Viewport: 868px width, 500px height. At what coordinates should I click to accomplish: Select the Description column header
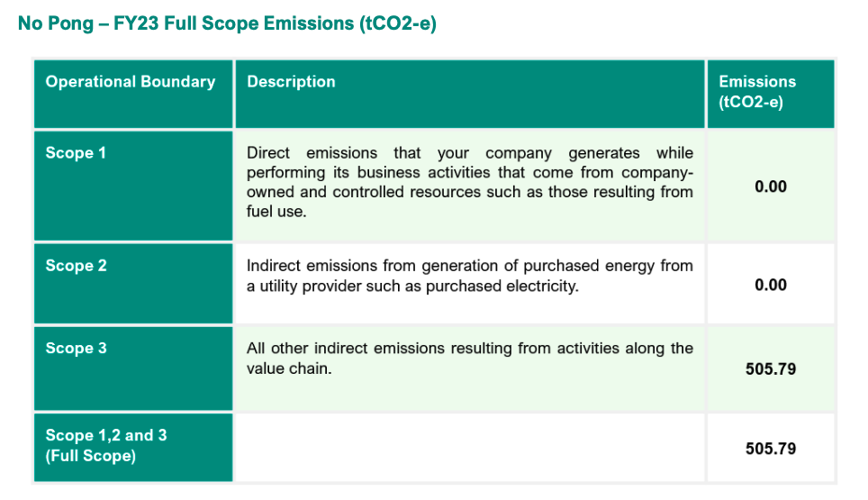470,94
